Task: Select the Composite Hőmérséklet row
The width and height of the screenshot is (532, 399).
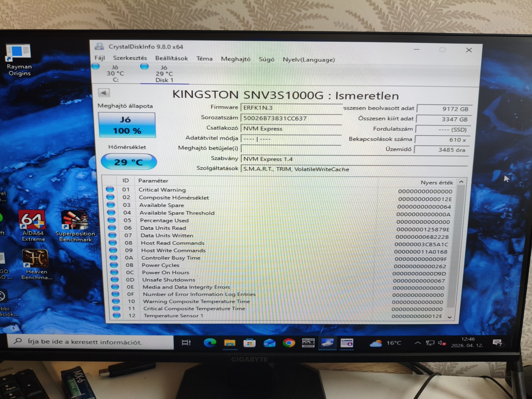Action: pyautogui.click(x=279, y=198)
